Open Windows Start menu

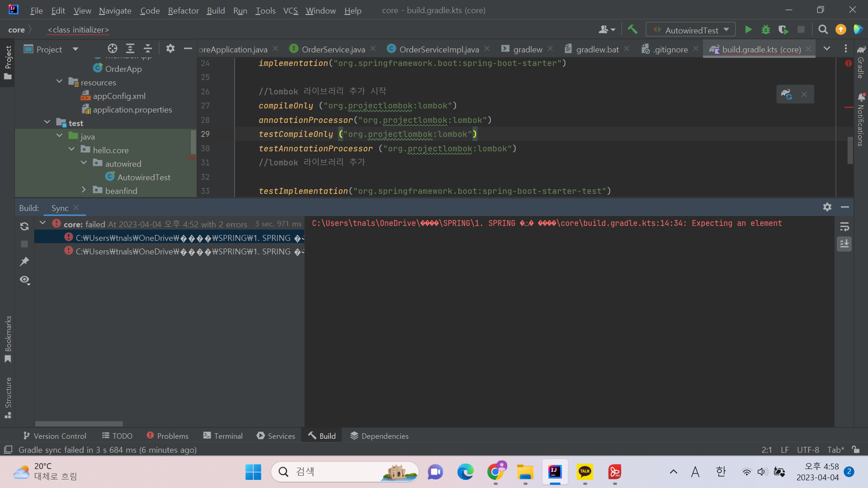click(253, 472)
